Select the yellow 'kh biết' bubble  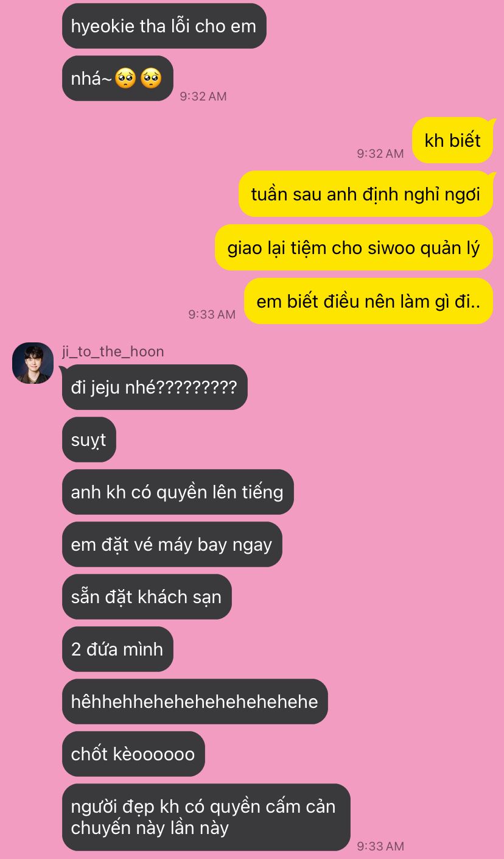point(452,141)
